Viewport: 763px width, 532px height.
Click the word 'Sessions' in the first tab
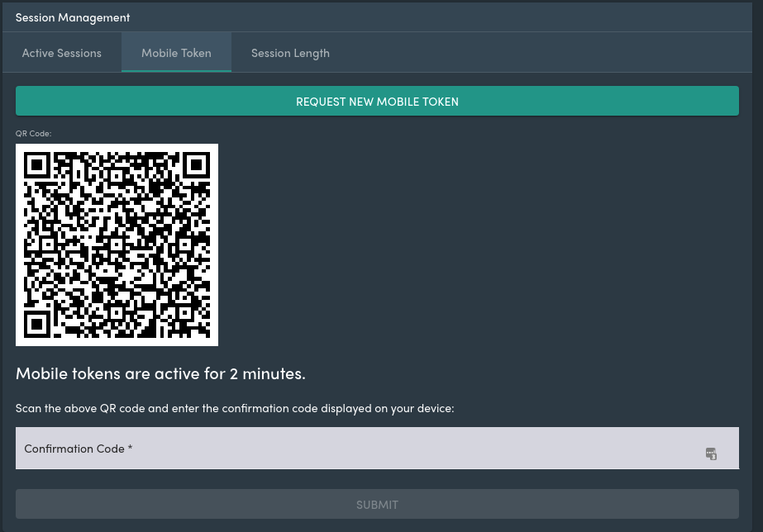(79, 53)
